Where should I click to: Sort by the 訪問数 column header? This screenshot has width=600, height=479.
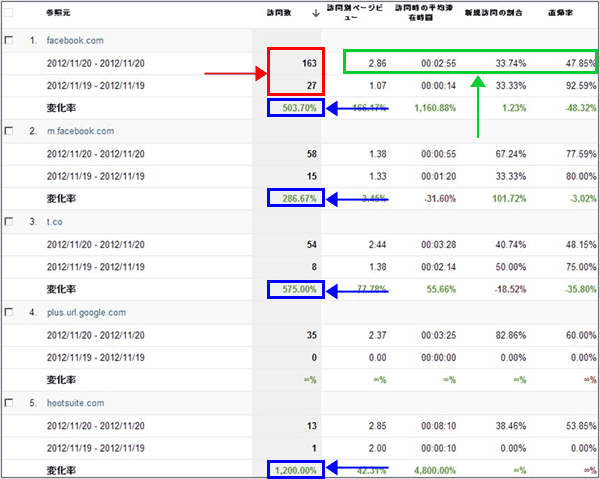[279, 13]
